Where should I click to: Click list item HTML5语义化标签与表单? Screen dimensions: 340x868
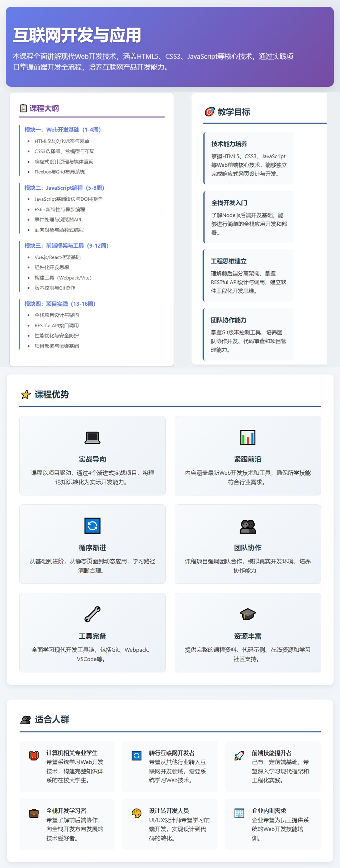[x=62, y=141]
